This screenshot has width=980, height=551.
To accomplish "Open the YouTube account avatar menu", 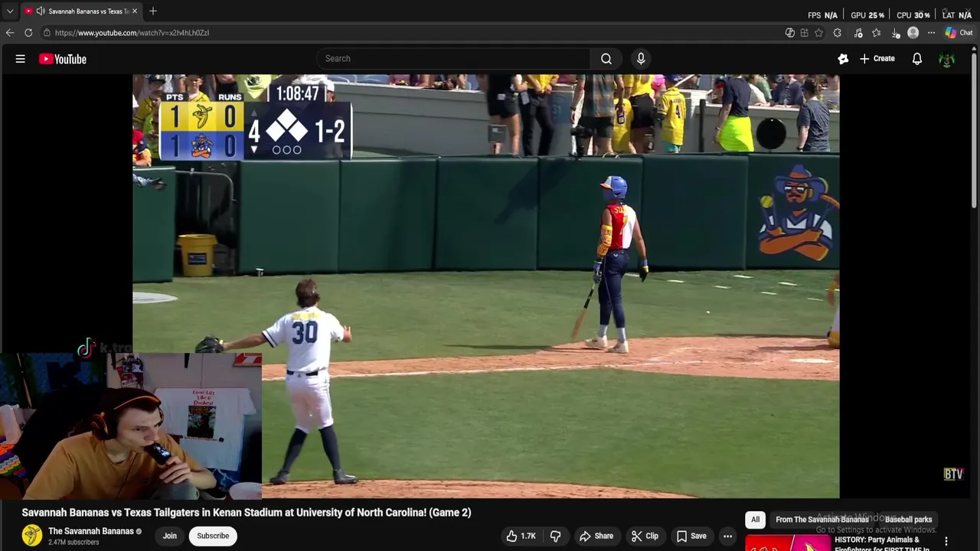I will click(947, 59).
